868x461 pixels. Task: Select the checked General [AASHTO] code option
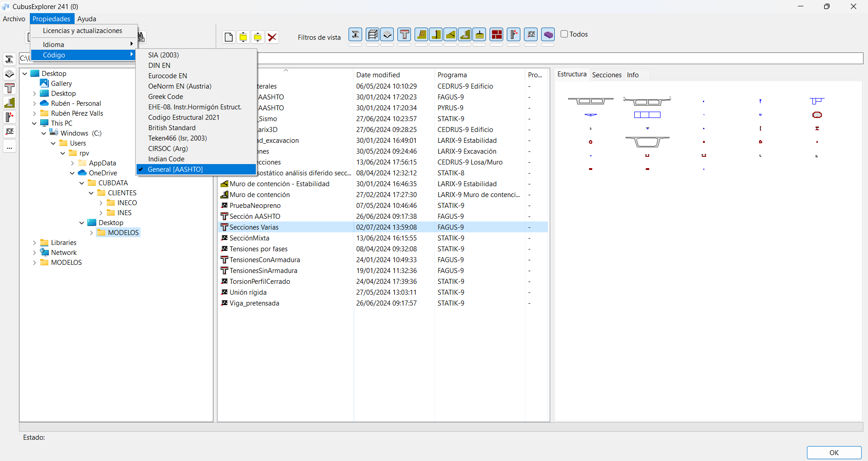point(175,169)
